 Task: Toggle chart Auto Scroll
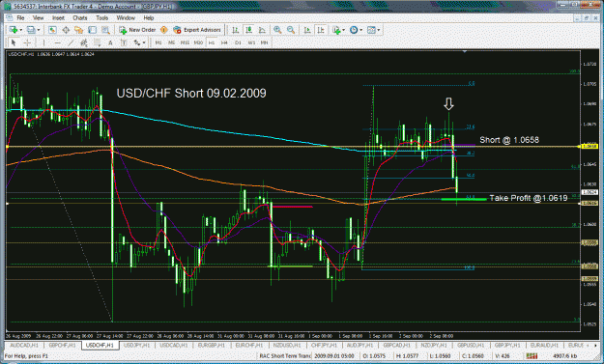307,30
